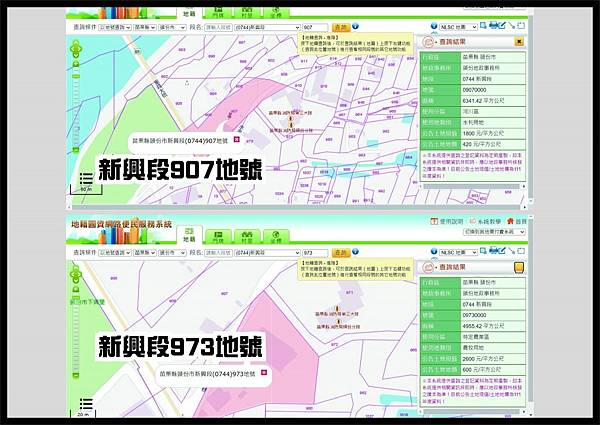Open the 地籍 tab in the lower 973 window
Screen dimensions: 600x425
189,235
